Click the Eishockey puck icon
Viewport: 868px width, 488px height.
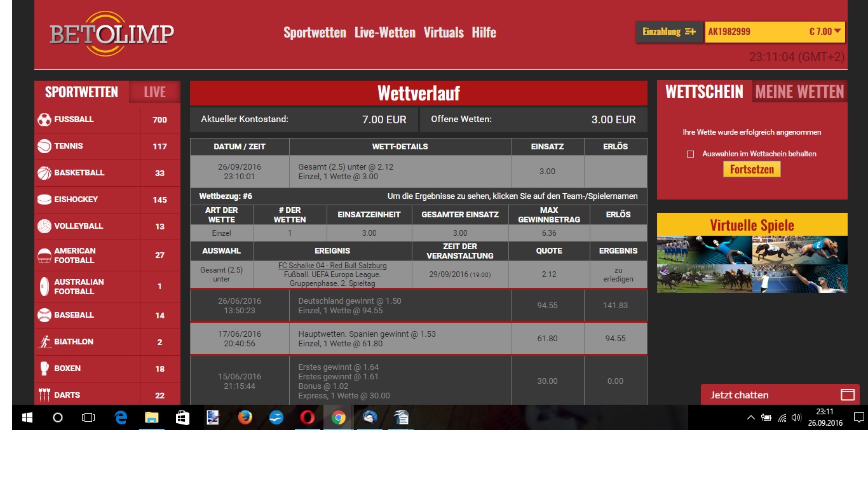[44, 200]
